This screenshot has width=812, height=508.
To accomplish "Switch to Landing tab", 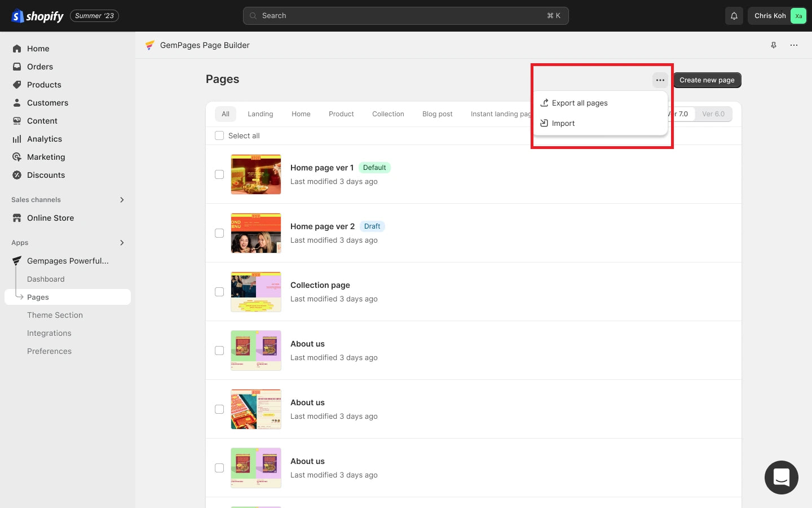I will tap(261, 114).
